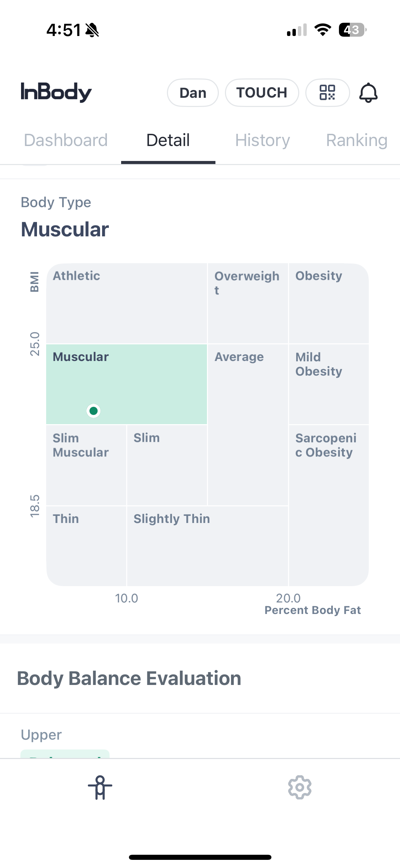The width and height of the screenshot is (400, 868).
Task: Tap the TOUCH device button
Action: coord(262,93)
